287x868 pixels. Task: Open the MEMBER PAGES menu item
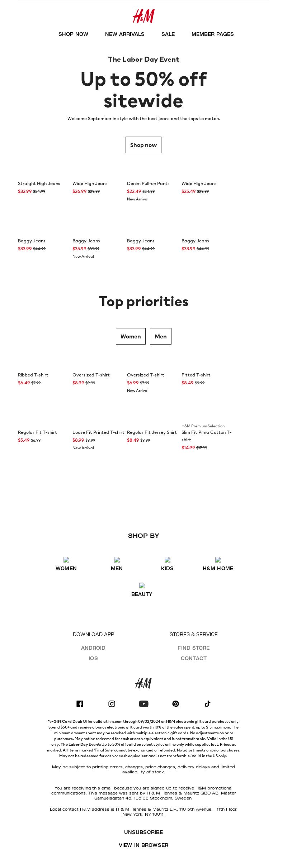click(x=212, y=34)
